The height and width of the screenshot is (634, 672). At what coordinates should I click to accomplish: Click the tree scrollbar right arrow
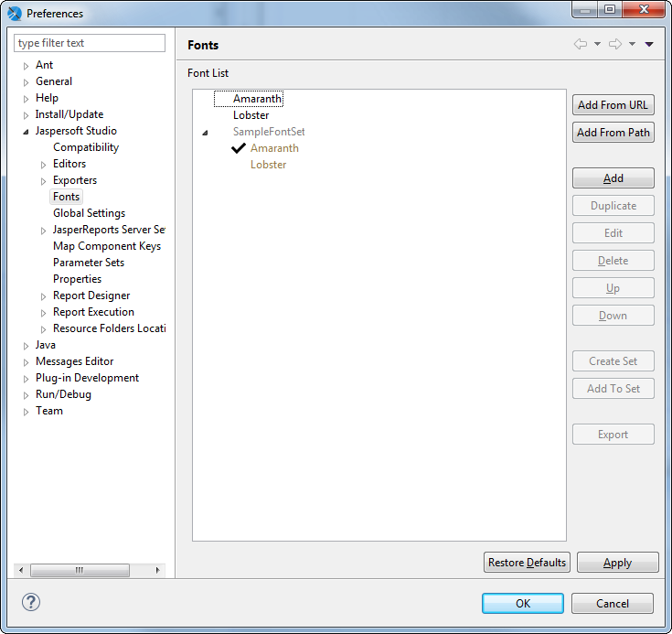pos(157,570)
